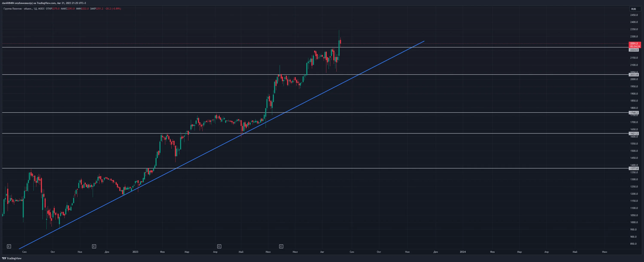
Task: Click the 2024 year label on time axis
Action: click(463, 252)
